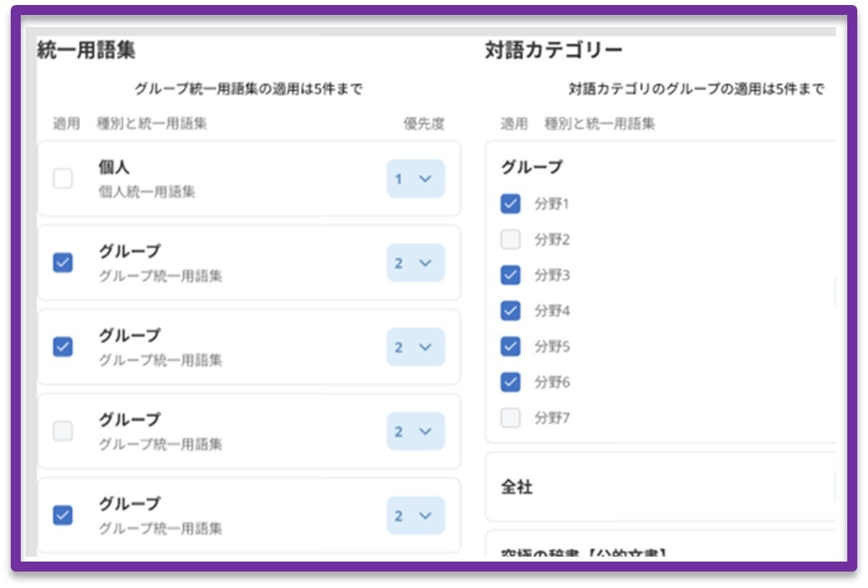Check the 個人 glossary checkbox
Viewport: 868px width, 588px height.
pyautogui.click(x=63, y=179)
